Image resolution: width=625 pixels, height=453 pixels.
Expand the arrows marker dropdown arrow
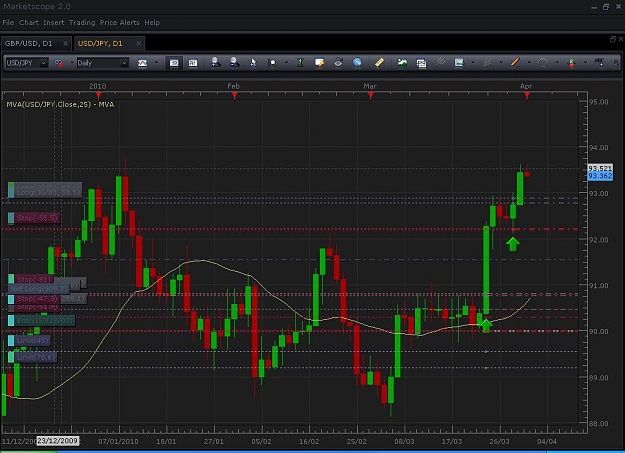(585, 63)
